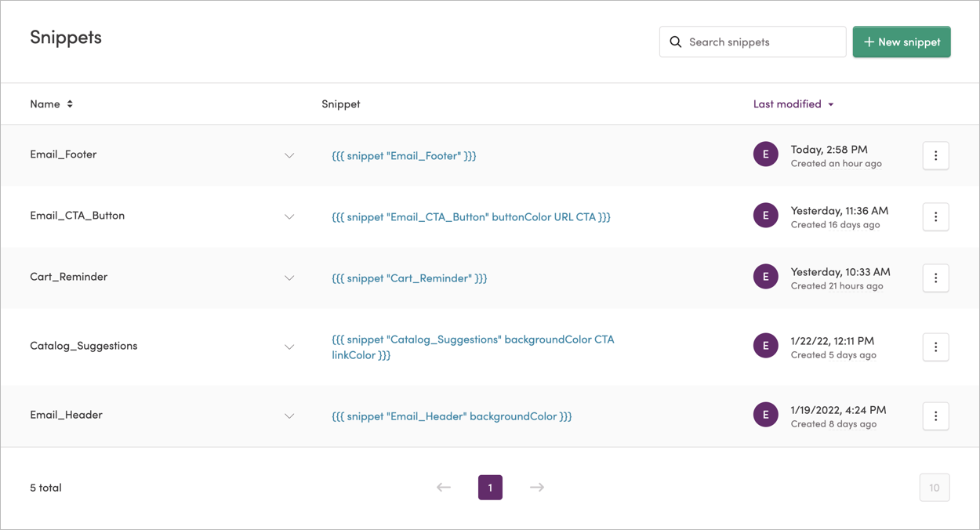Open rows-per-page selector showing 10
The height and width of the screenshot is (530, 980).
[x=935, y=488]
